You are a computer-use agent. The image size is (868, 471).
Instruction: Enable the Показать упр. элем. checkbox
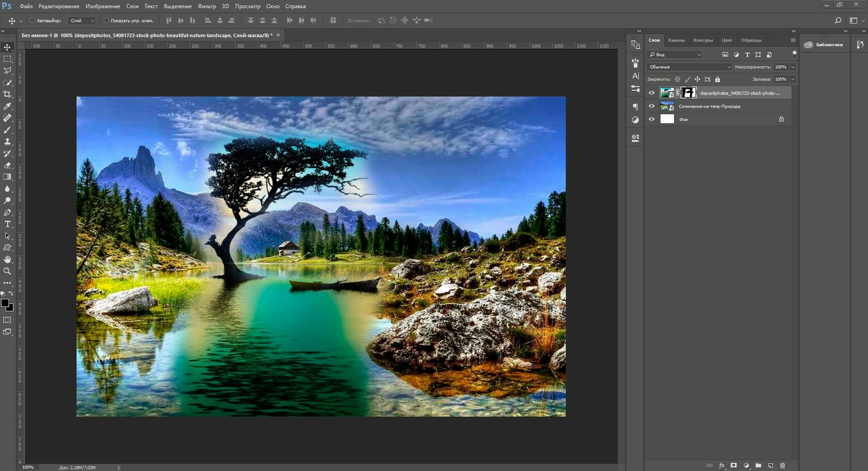[x=106, y=21]
